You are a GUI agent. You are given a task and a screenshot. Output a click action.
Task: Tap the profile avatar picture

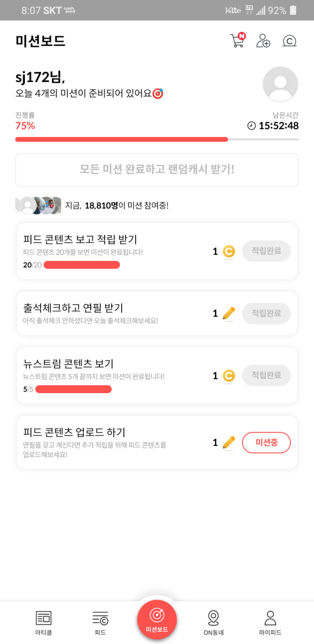tap(280, 84)
